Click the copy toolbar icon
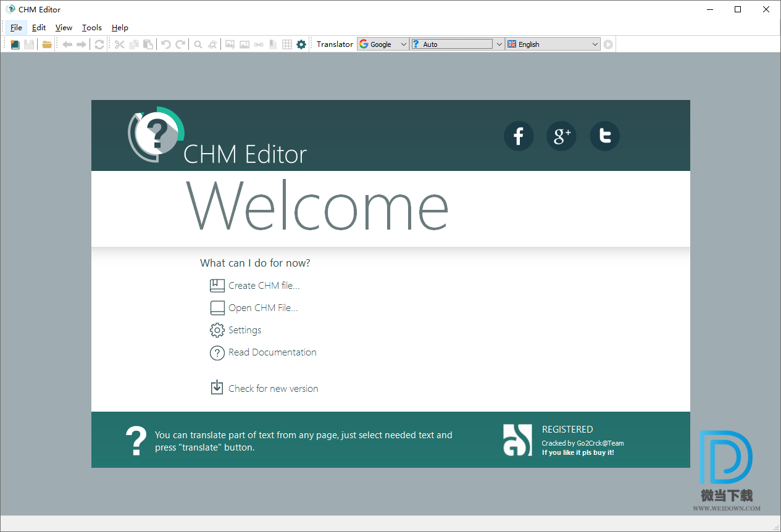781x532 pixels. tap(134, 44)
